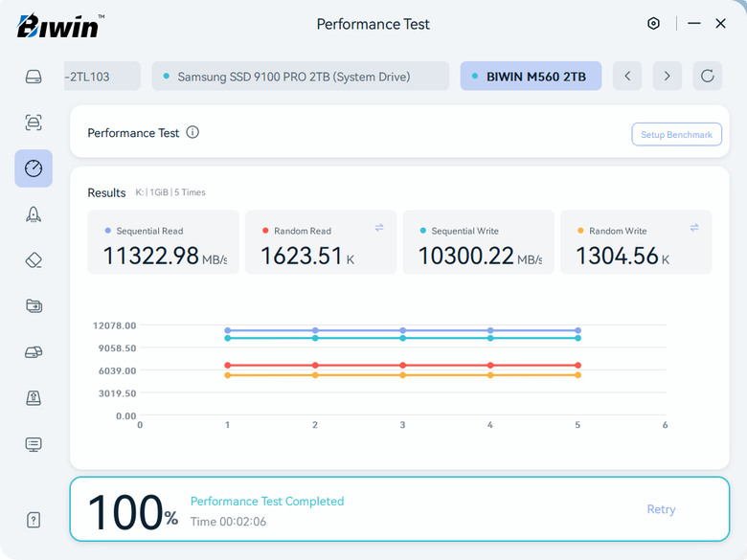
Task: Click the Setup Benchmark button
Action: tap(676, 134)
